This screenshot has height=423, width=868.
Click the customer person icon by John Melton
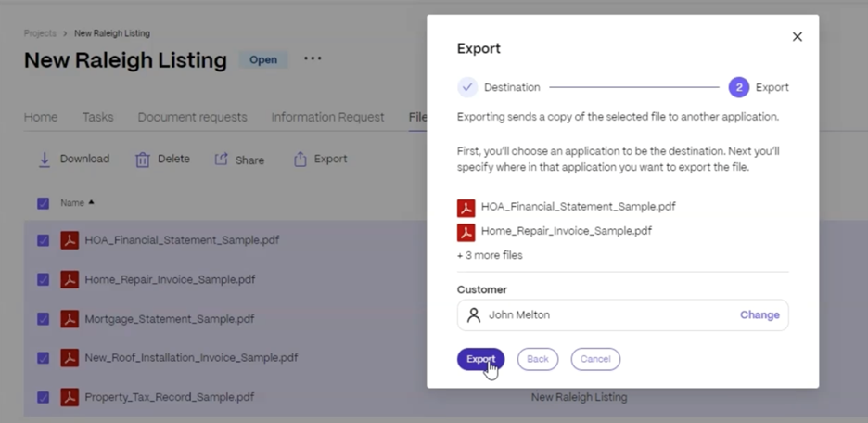click(x=474, y=315)
